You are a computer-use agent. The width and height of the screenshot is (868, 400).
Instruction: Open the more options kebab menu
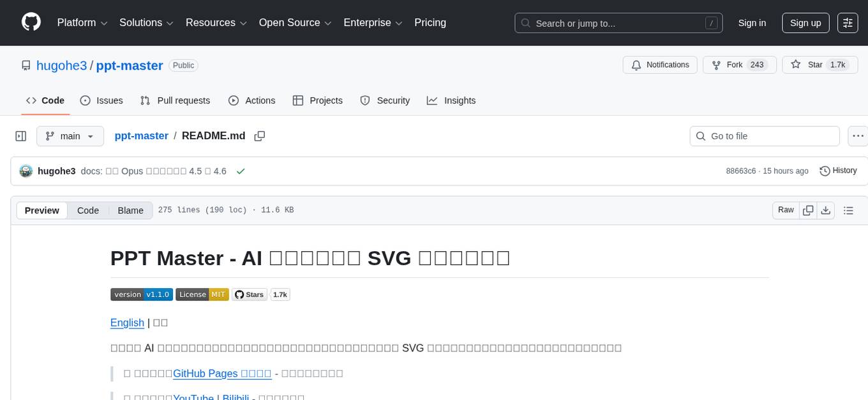point(858,136)
